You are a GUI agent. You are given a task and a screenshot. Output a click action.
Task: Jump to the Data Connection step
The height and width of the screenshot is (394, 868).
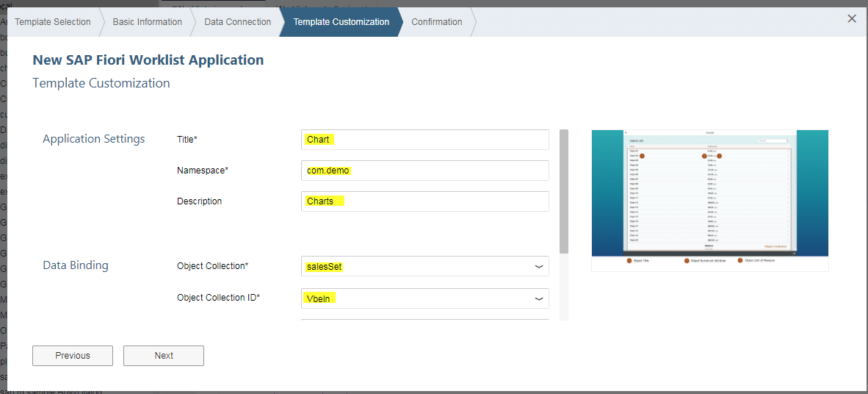coord(237,22)
